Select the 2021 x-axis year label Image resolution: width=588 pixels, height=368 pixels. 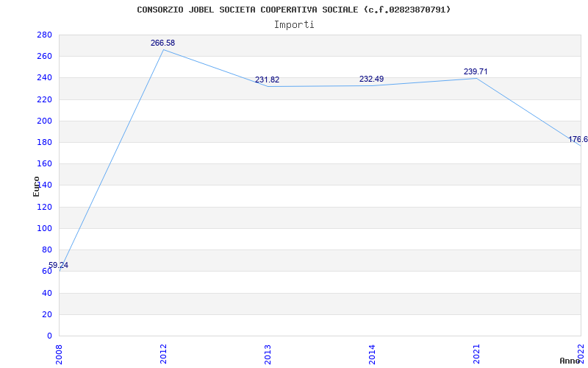click(476, 354)
